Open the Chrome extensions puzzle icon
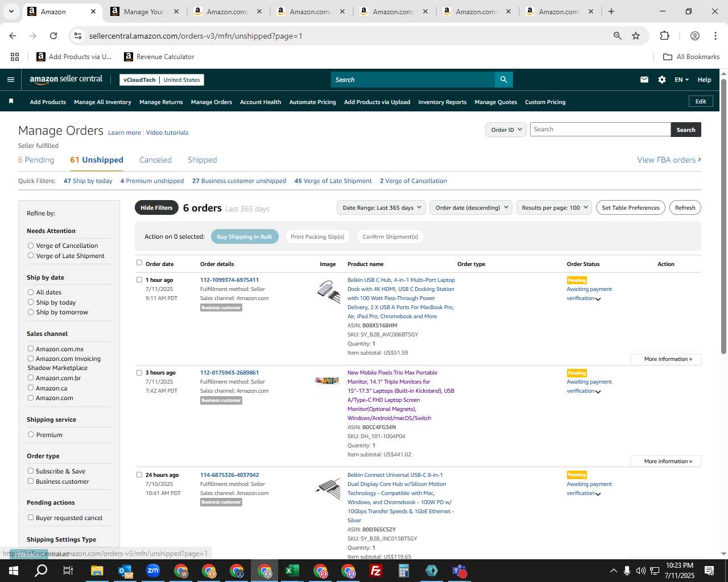This screenshot has width=728, height=582. point(664,36)
